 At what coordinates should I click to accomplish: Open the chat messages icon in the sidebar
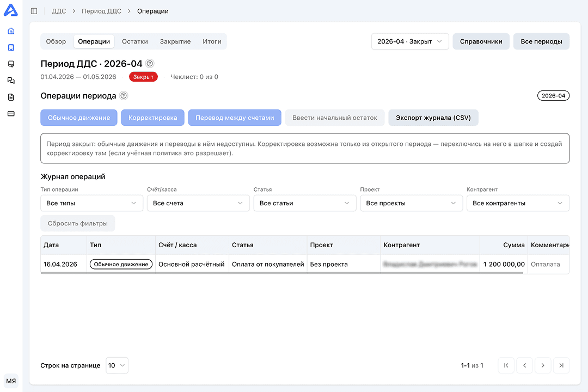(11, 80)
